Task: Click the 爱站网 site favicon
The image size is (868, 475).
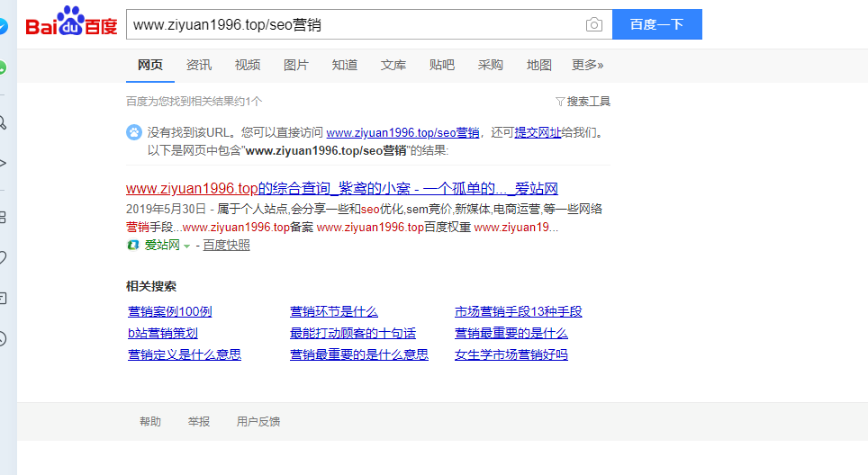Action: coord(133,245)
